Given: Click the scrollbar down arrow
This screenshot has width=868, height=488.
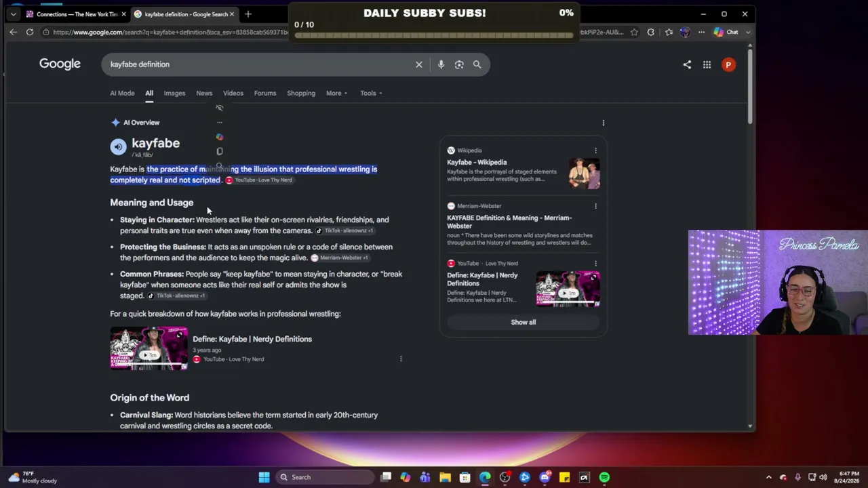Looking at the screenshot, I should coord(750,426).
